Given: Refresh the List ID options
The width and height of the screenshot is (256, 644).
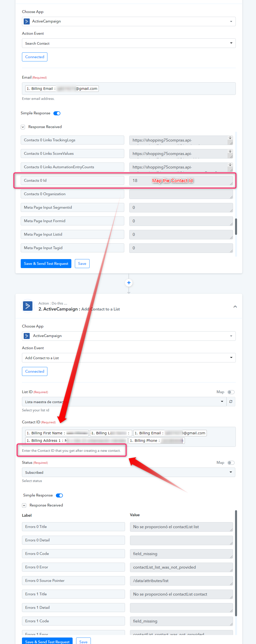Looking at the screenshot, I should [231, 401].
